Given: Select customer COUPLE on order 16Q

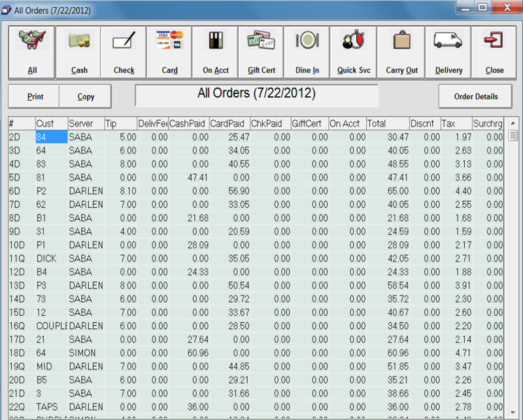Looking at the screenshot, I should tap(52, 326).
